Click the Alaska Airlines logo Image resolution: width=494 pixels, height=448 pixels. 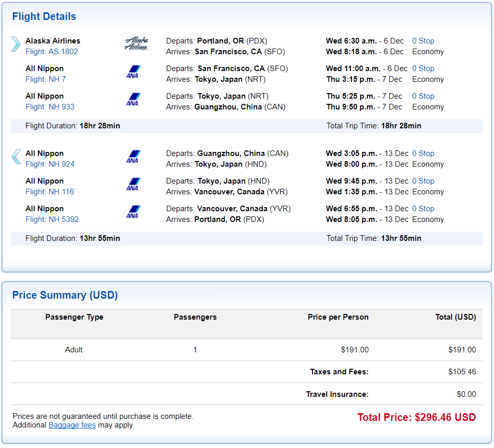(x=136, y=43)
